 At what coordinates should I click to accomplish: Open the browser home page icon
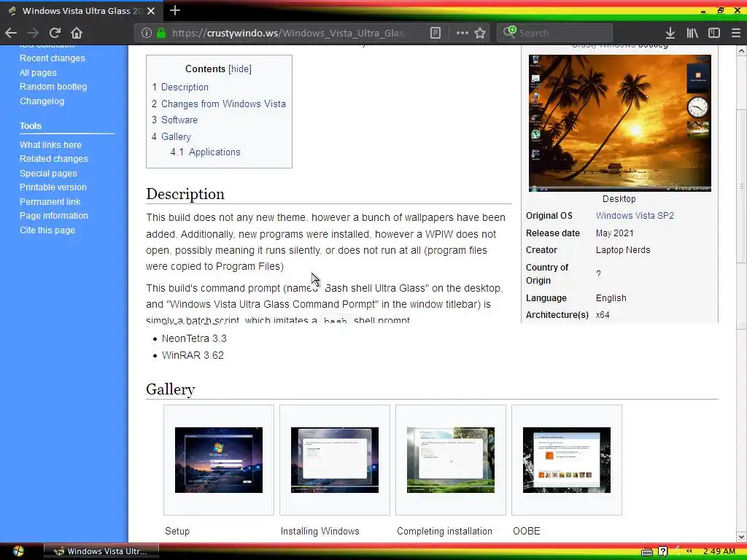[77, 33]
